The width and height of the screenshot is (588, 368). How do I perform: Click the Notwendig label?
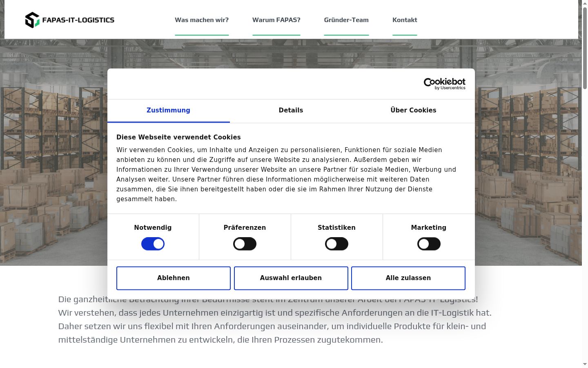coord(153,228)
